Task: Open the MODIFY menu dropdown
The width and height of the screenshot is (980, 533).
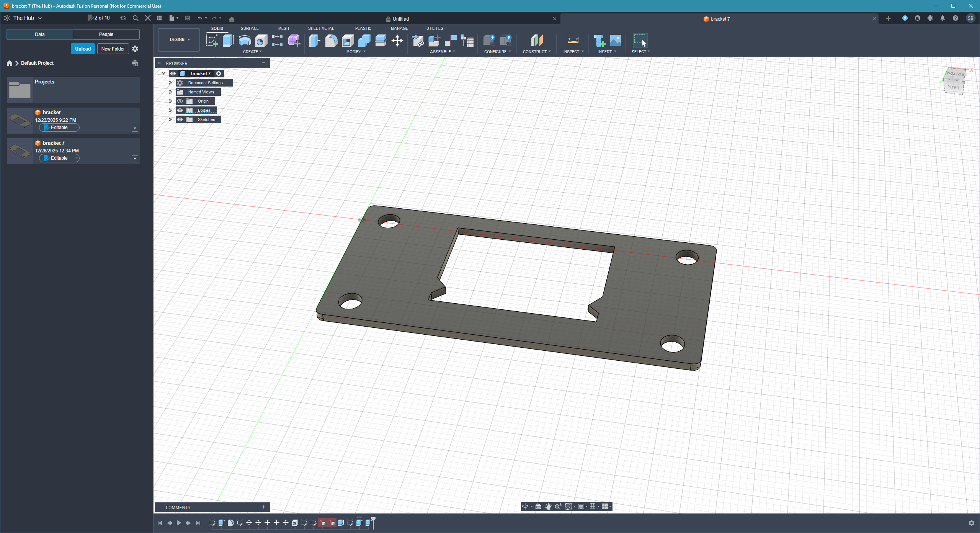Action: 356,52
